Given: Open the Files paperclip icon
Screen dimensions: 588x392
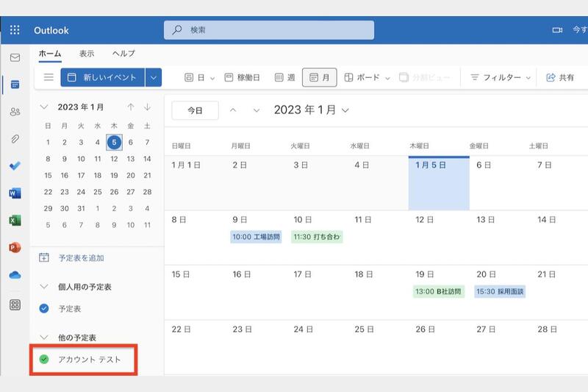Looking at the screenshot, I should point(15,139).
